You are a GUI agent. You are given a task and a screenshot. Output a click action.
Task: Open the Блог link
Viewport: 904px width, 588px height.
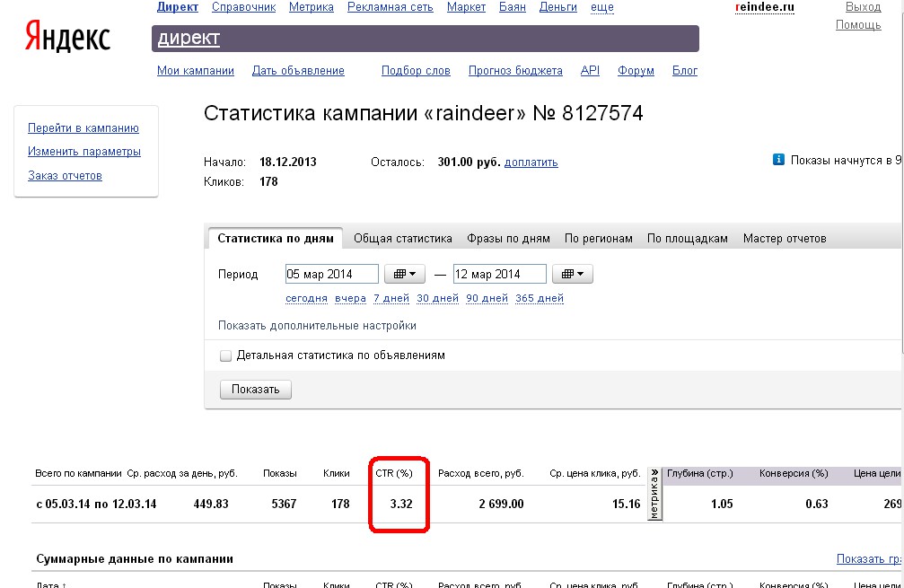(685, 70)
